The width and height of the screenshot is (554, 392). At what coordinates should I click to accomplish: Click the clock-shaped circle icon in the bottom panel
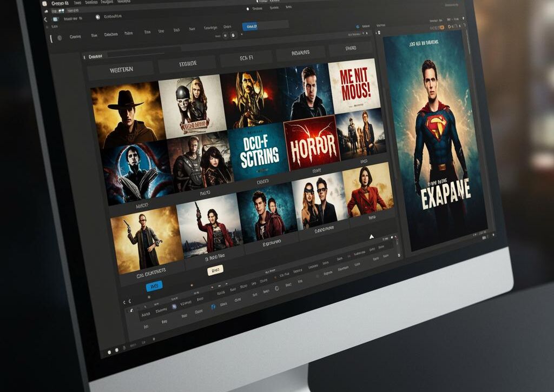tap(276, 289)
